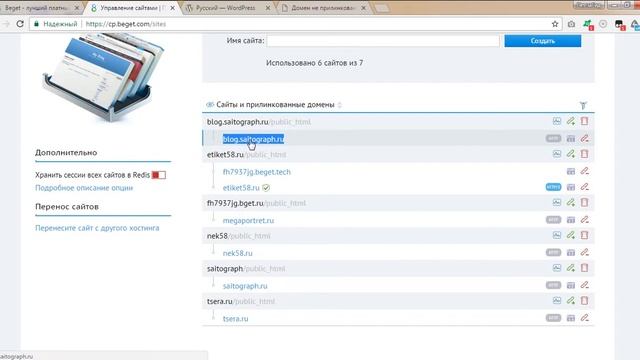Open statistics icon for blog.saitograph.ru site
The width and height of the screenshot is (640, 360).
tap(557, 121)
